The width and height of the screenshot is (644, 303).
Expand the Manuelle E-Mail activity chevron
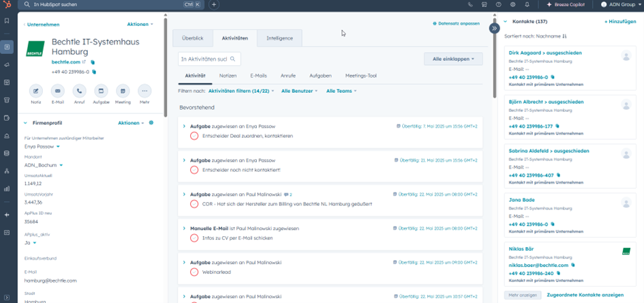(184, 228)
